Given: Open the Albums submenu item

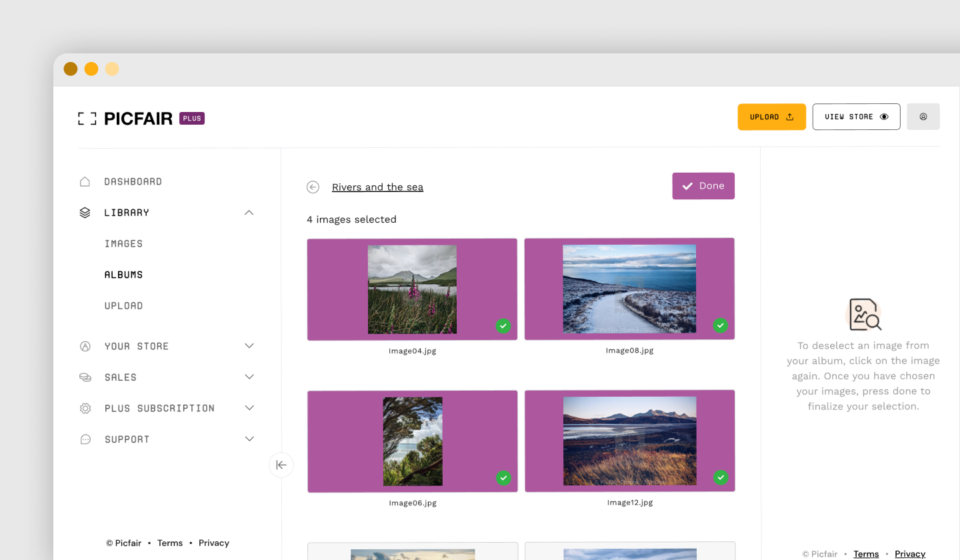Looking at the screenshot, I should tap(123, 275).
